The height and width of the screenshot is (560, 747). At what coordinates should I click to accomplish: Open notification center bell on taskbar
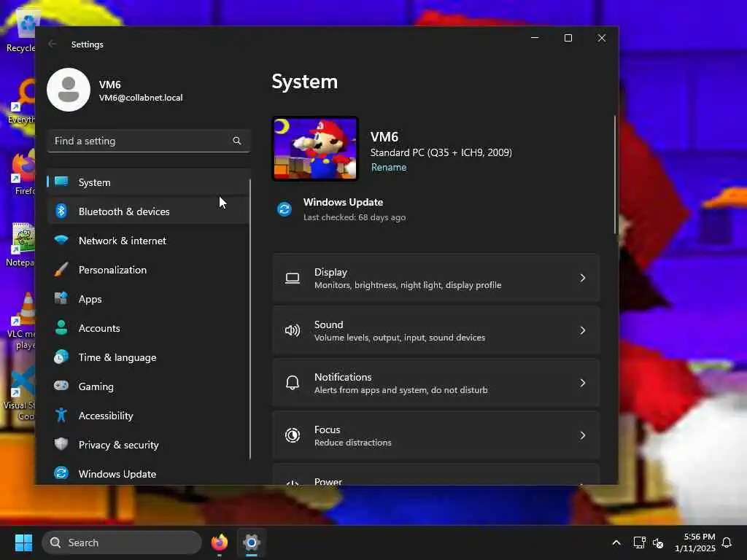coord(727,542)
